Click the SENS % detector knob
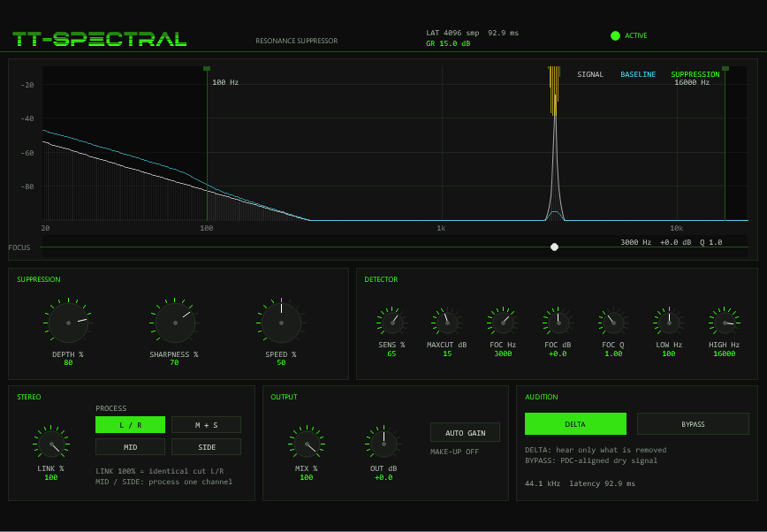 point(392,323)
